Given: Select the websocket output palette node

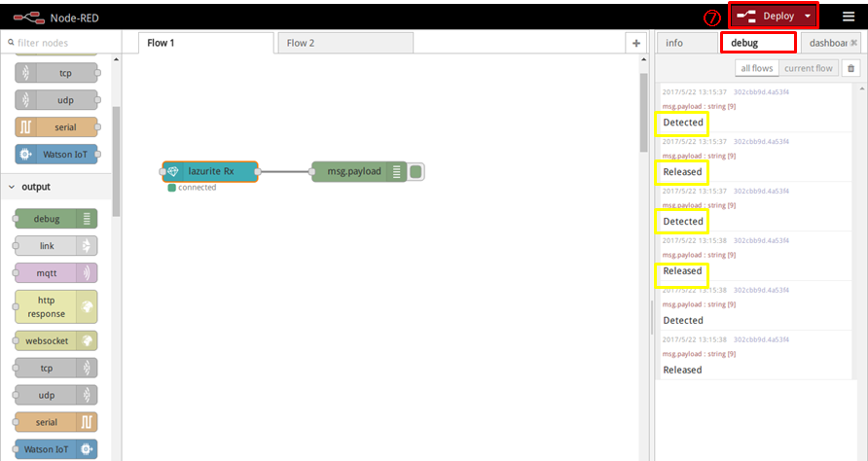Looking at the screenshot, I should (x=55, y=341).
